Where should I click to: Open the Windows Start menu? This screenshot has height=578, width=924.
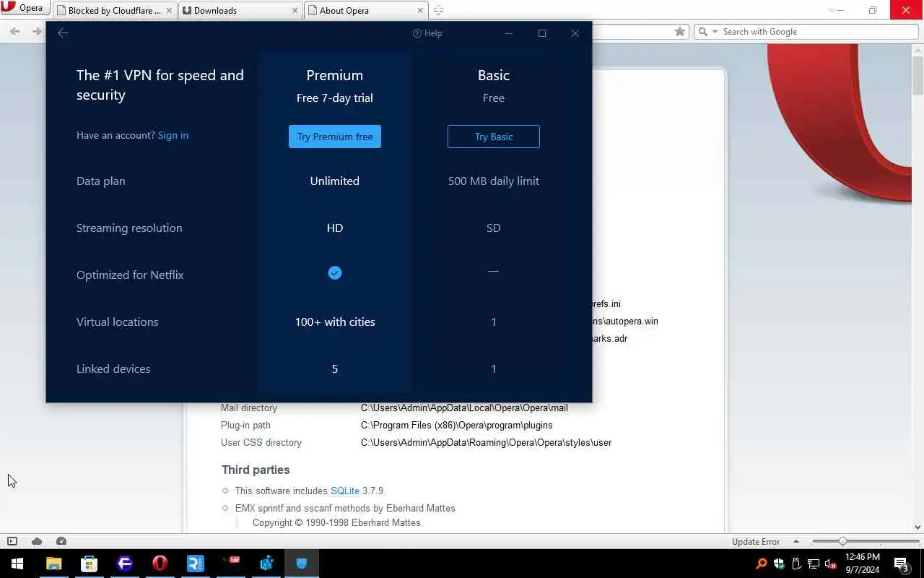(x=17, y=564)
